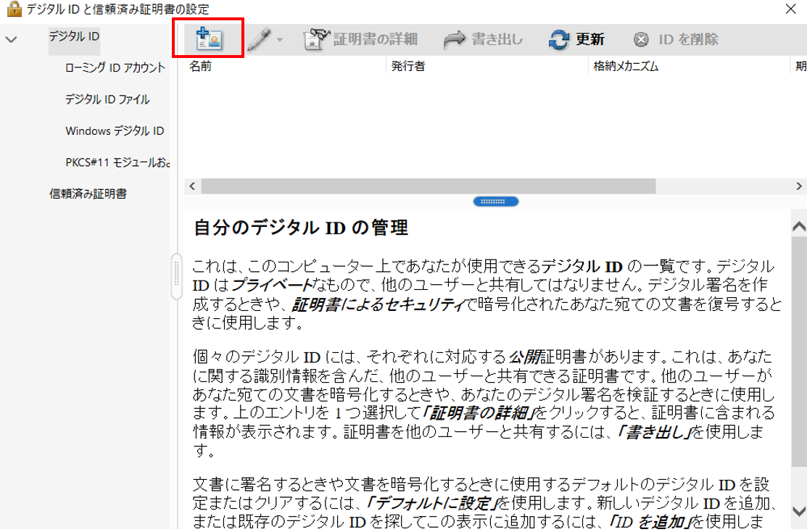This screenshot has height=532, width=807.
Task: Click the ID を削除 delete icon
Action: 641,39
